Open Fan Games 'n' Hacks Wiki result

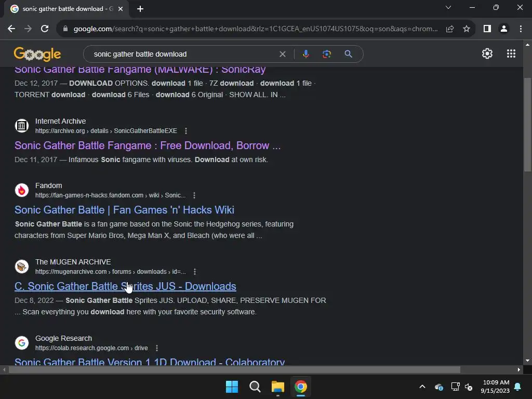[124, 210]
